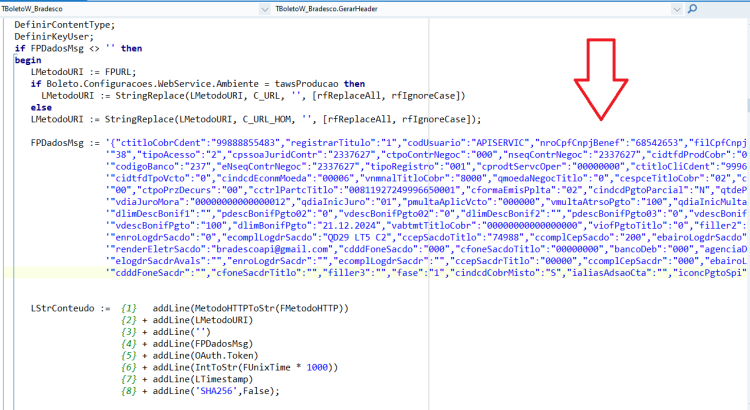This screenshot has height=410, width=750.
Task: Click the {8} addLine('SHA256',False); line
Action: click(200, 391)
